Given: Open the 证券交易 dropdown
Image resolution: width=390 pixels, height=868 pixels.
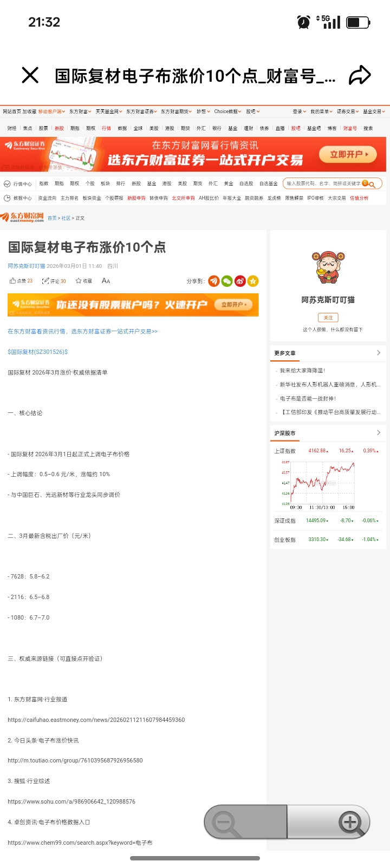Looking at the screenshot, I should coord(348,111).
